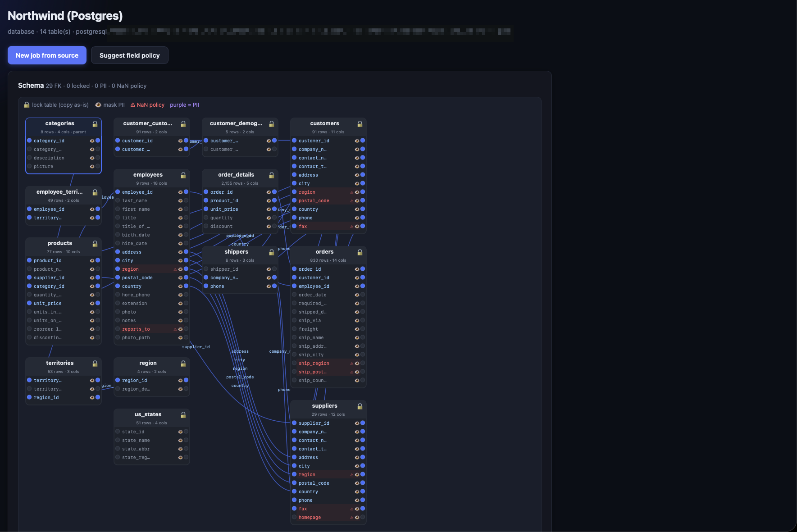
Task: Toggle mask PII on employees birth_date
Action: (x=180, y=235)
